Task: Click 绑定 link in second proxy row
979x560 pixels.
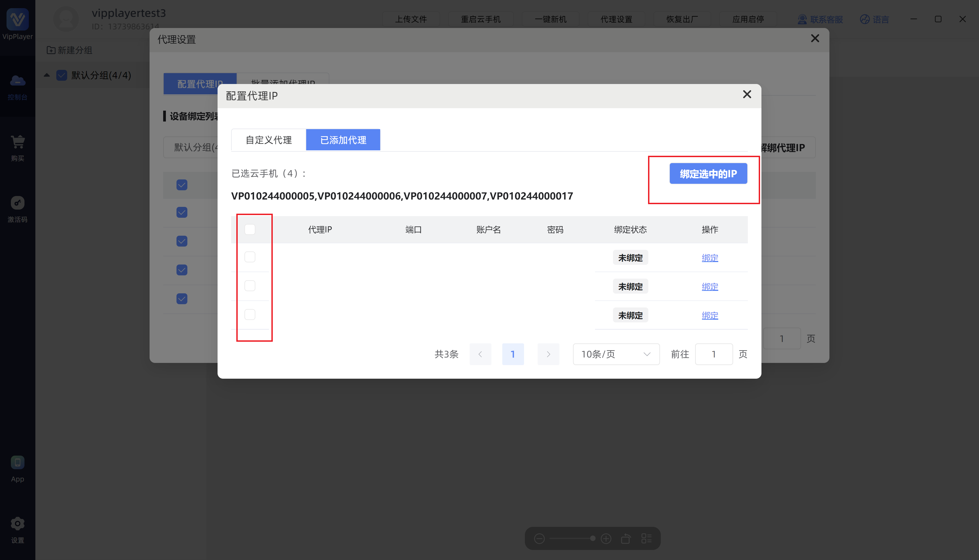Action: click(x=709, y=287)
